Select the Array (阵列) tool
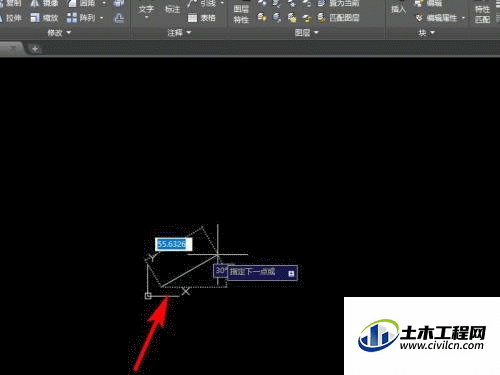500x375 pixels. pos(81,18)
